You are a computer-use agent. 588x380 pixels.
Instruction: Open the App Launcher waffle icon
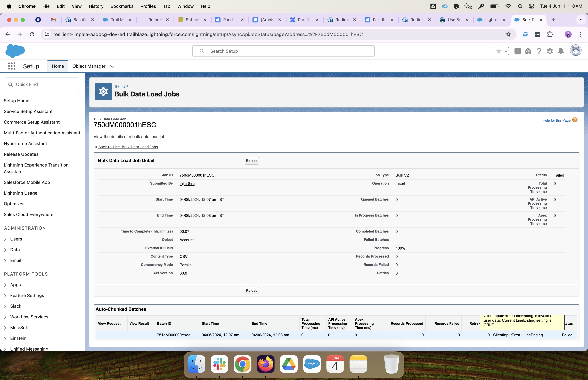point(12,66)
